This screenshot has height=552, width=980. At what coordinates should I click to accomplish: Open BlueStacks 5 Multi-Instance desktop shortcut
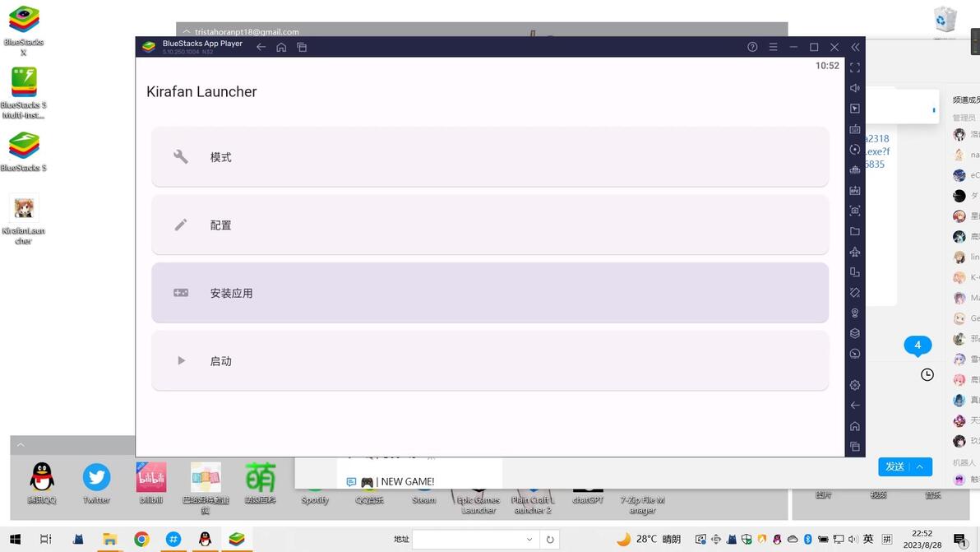point(24,92)
